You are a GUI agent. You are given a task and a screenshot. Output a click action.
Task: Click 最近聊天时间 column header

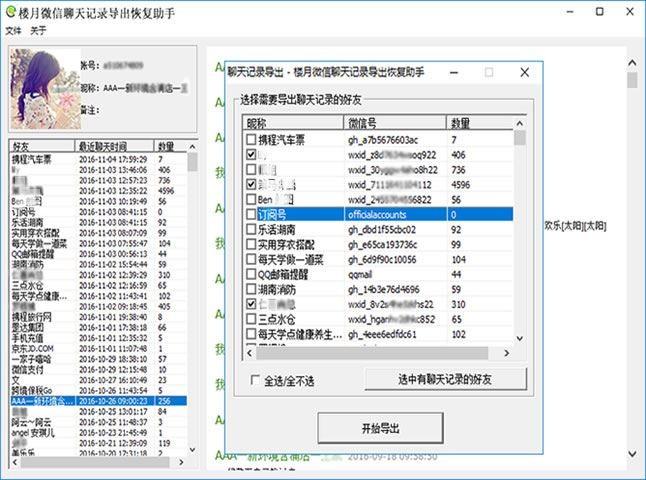(114, 146)
